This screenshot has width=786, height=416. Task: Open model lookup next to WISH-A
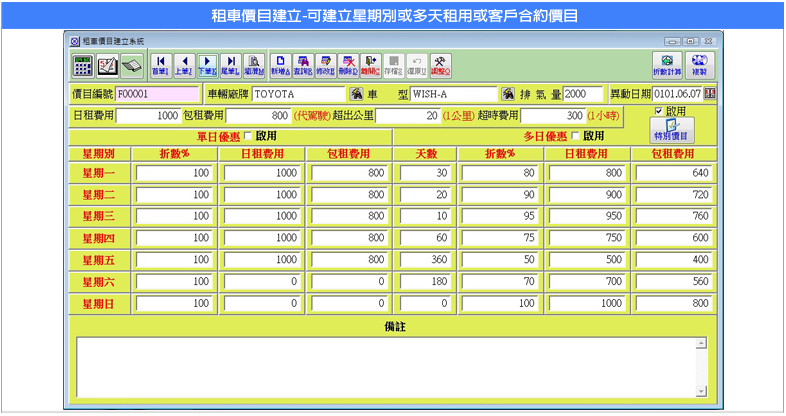coord(507,94)
